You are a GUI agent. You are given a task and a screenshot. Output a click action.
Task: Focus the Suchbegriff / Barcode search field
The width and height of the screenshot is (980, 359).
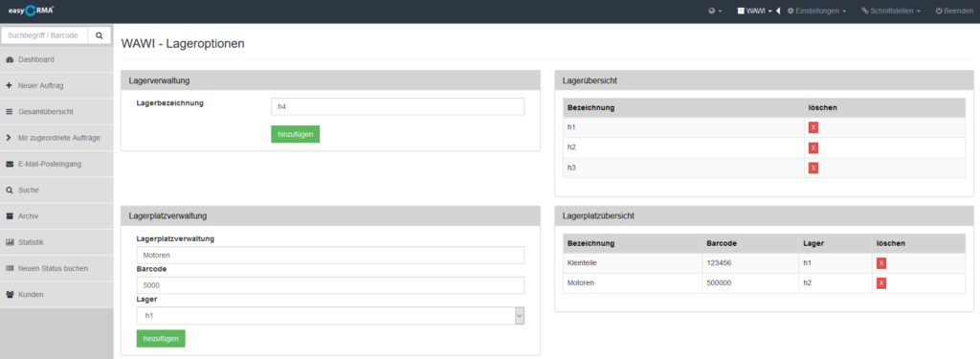pos(45,35)
